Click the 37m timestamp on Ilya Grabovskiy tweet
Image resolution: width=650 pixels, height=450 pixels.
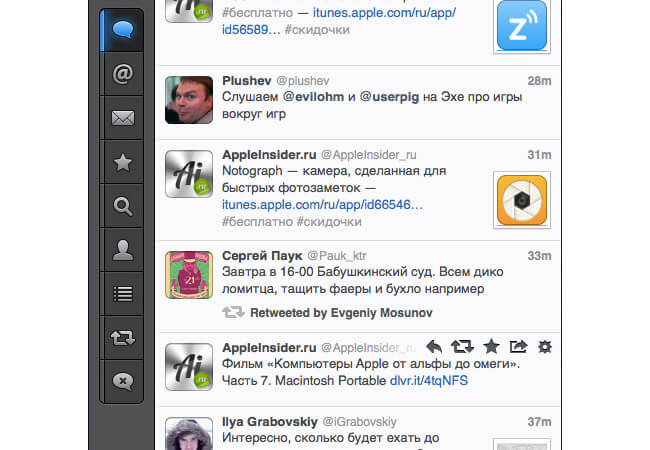[x=539, y=422]
